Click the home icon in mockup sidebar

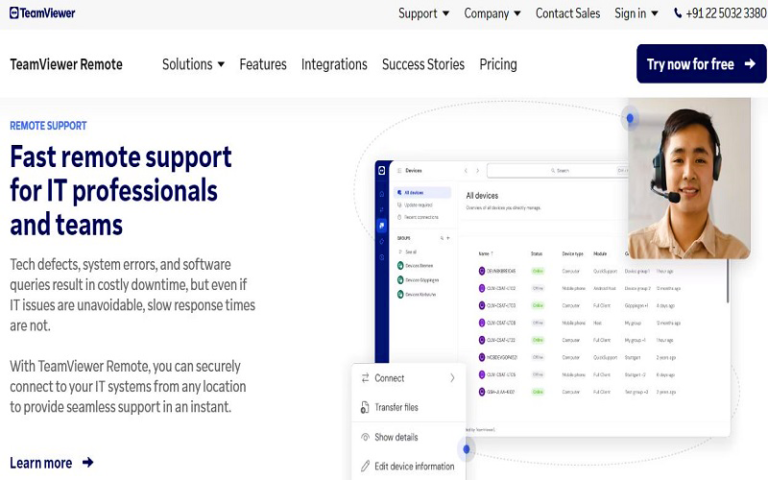382,194
